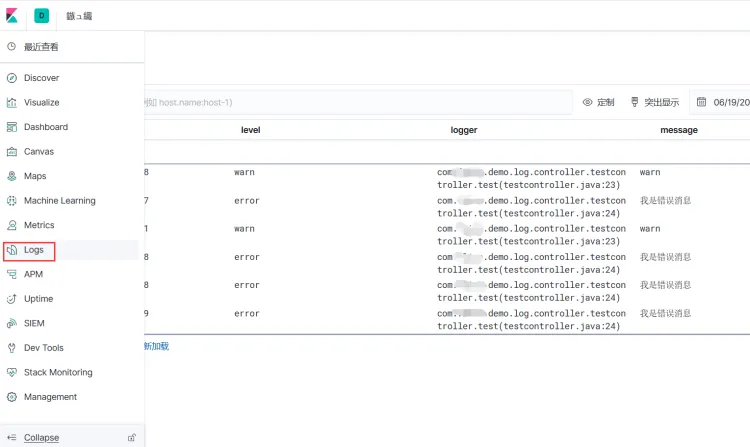
Task: Click the log search query field
Action: click(358, 102)
